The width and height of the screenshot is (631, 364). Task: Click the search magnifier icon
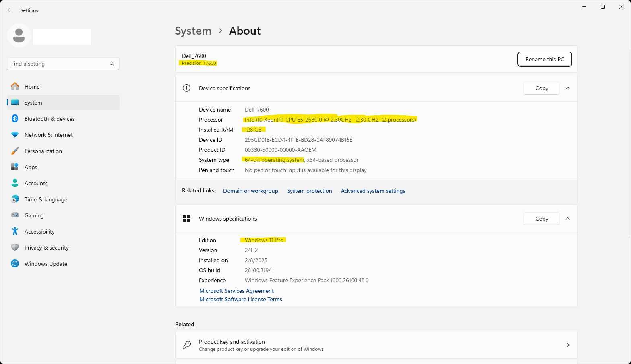112,64
